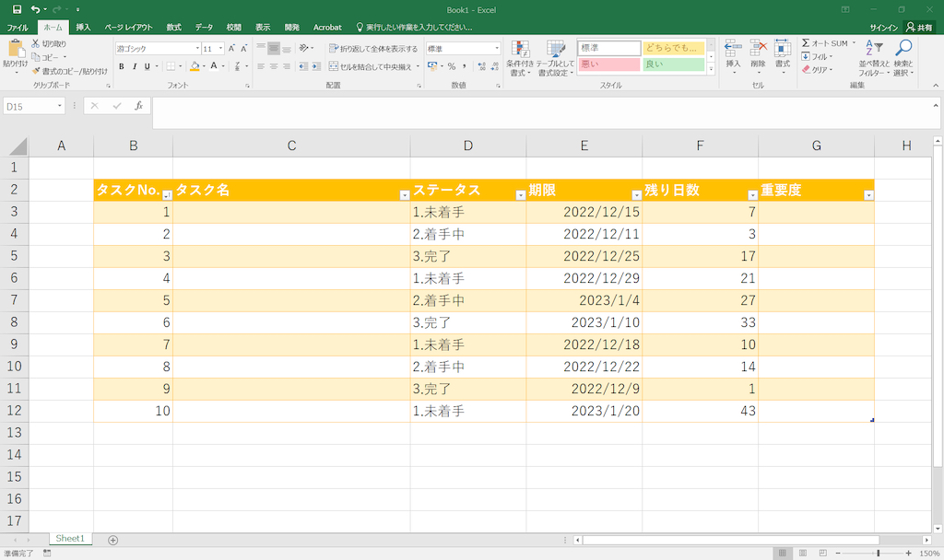Click the Insert Function fx icon

click(138, 106)
